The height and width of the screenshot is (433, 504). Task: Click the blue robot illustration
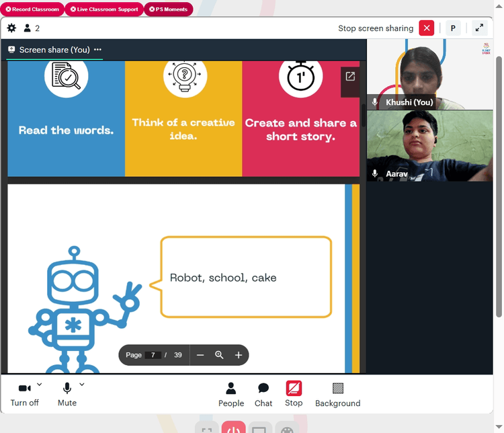(x=85, y=310)
